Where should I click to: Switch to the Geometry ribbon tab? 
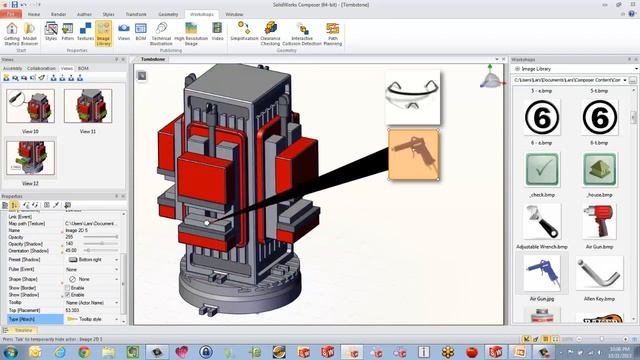(x=168, y=14)
